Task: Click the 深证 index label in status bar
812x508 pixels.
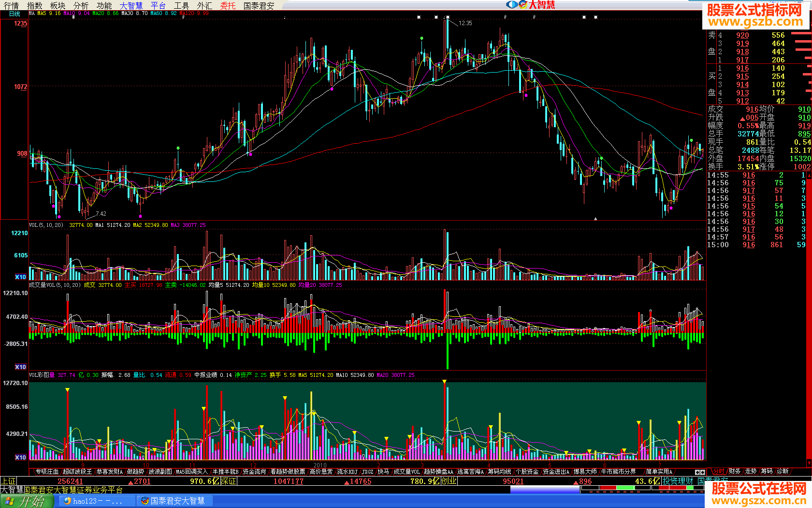Action: [x=228, y=481]
